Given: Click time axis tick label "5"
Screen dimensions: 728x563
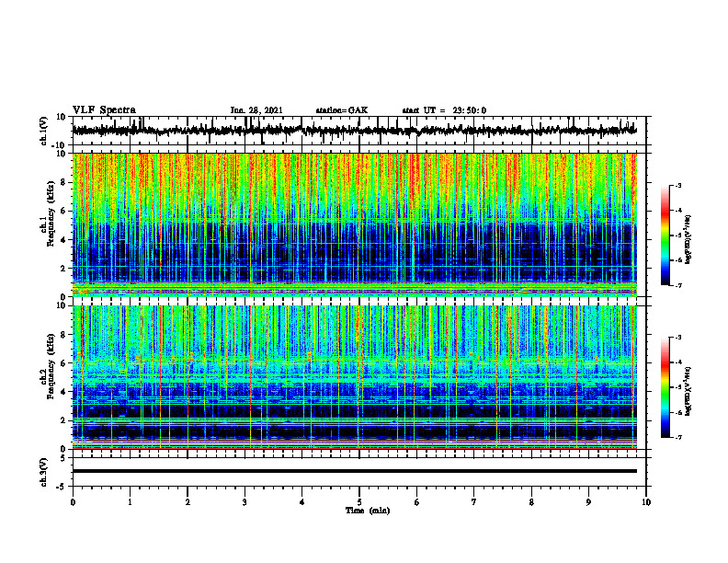Looking at the screenshot, I should pyautogui.click(x=359, y=502).
